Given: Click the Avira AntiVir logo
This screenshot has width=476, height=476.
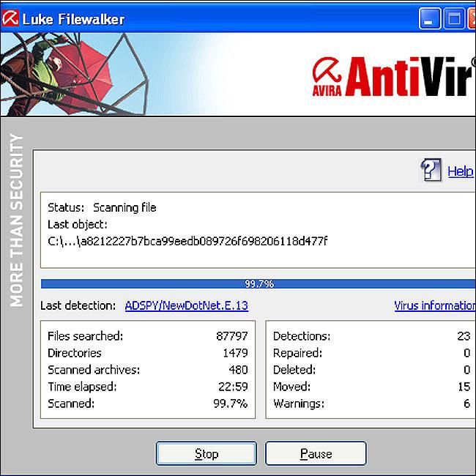Looking at the screenshot, I should point(393,76).
